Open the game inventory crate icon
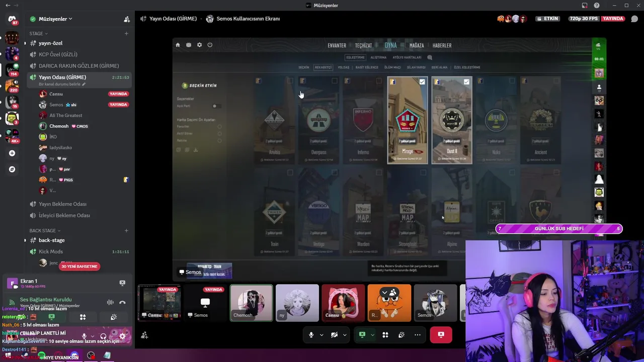 click(189, 45)
